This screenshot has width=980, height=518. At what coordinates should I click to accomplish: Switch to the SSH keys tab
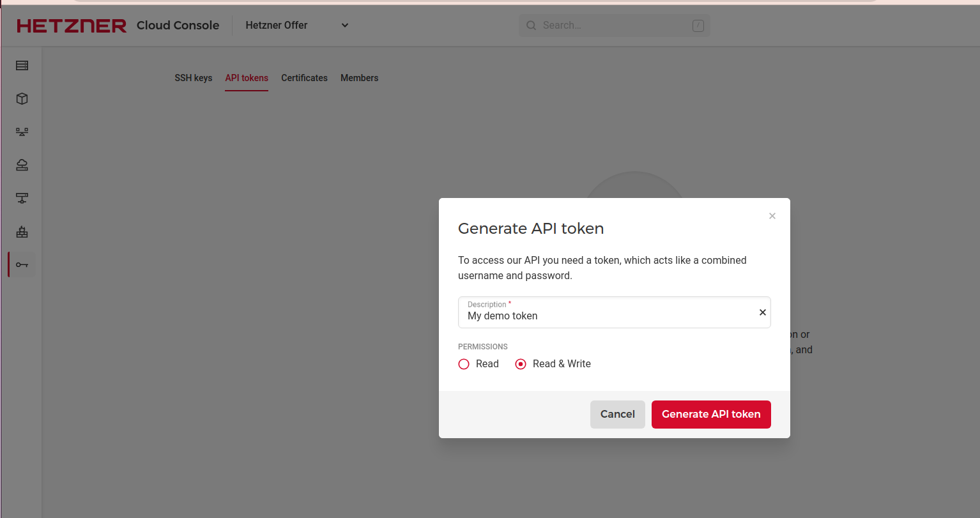click(194, 78)
